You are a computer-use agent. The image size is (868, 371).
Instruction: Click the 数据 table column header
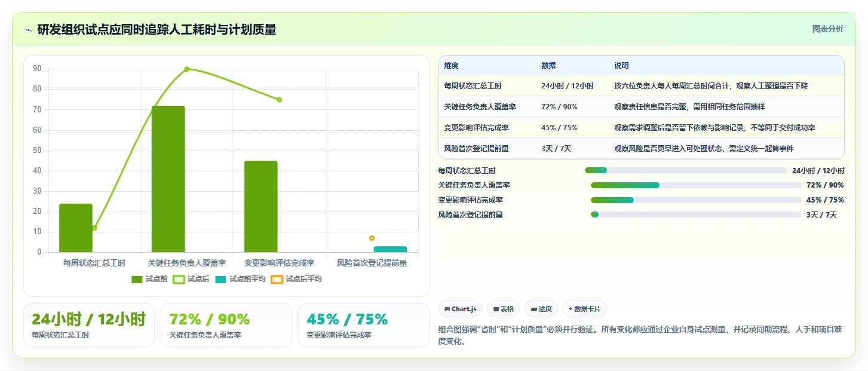548,66
